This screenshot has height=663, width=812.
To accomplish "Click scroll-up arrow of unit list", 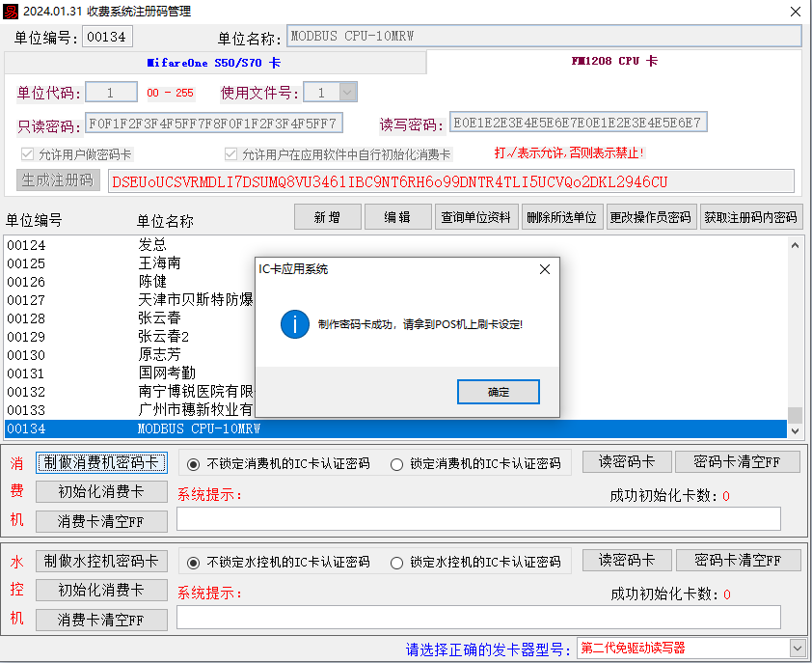I will point(795,245).
